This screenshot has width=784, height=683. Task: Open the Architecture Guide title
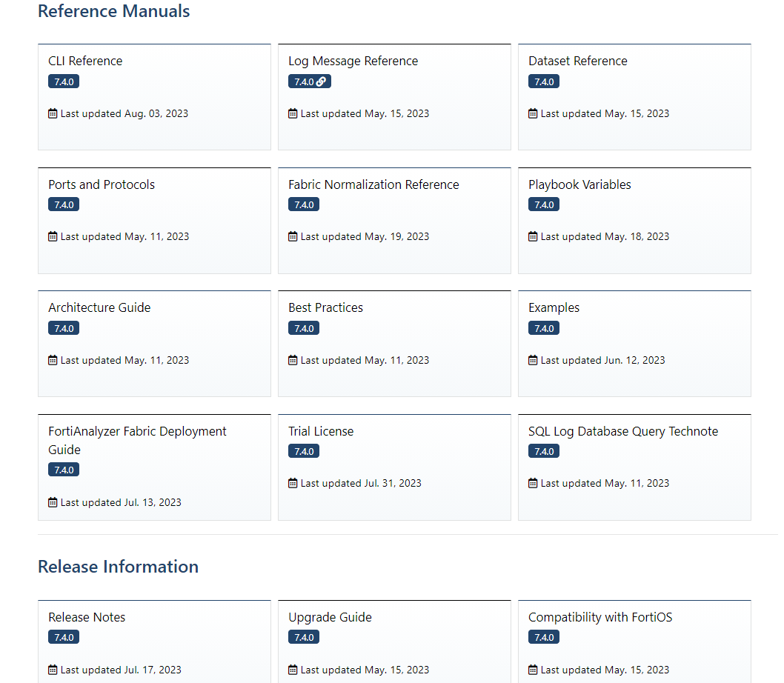click(x=99, y=307)
